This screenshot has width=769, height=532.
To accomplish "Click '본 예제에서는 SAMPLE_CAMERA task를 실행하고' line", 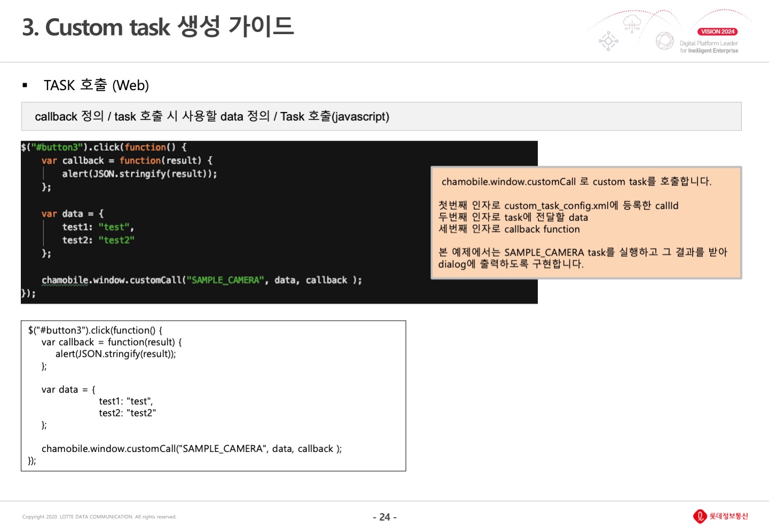I will point(583,252).
